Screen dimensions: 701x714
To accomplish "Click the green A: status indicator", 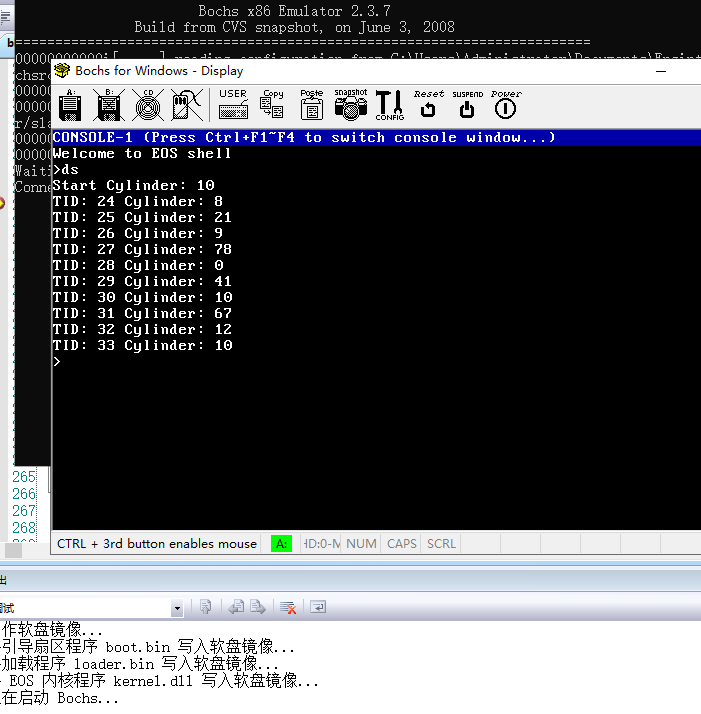I will pyautogui.click(x=281, y=544).
